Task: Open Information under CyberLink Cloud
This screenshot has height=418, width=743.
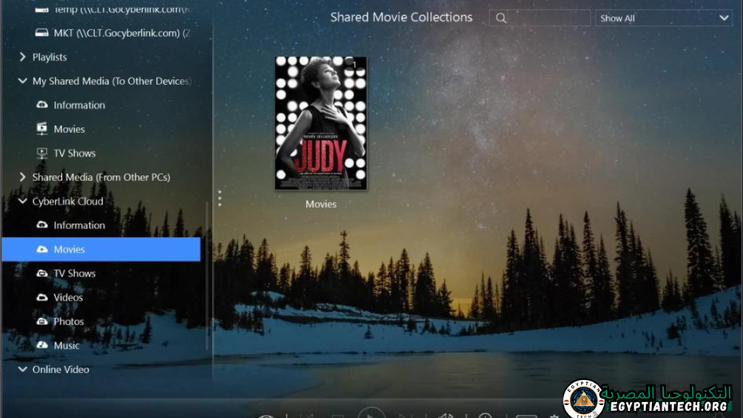Action: click(78, 225)
